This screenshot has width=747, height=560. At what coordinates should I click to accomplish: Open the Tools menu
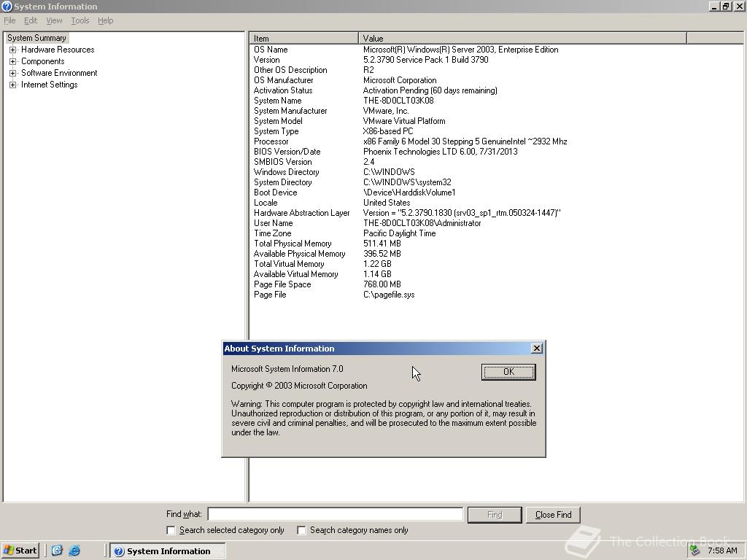click(x=80, y=20)
